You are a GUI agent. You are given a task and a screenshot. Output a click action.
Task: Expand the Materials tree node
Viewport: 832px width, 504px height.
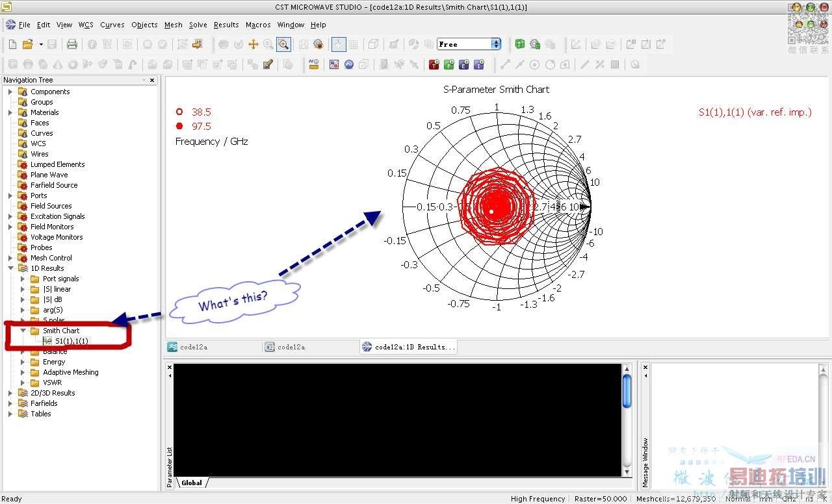click(x=10, y=112)
